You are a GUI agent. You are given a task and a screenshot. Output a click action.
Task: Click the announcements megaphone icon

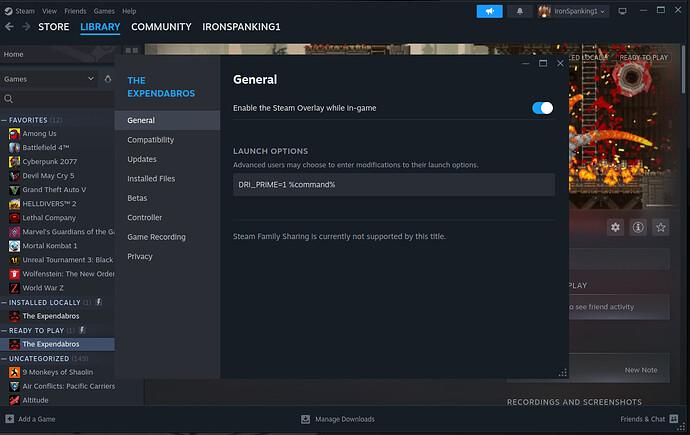[490, 11]
